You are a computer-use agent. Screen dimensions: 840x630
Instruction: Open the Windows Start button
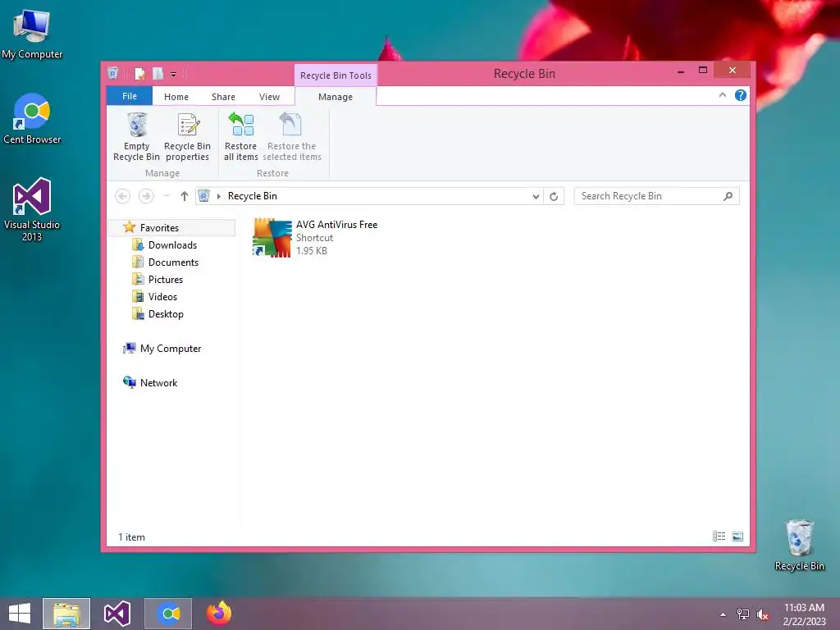tap(20, 614)
